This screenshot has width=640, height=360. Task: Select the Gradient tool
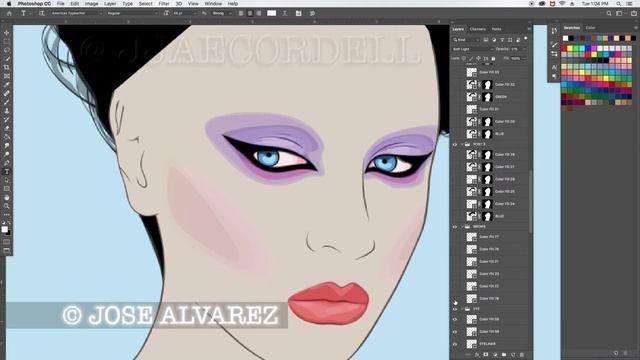click(7, 137)
